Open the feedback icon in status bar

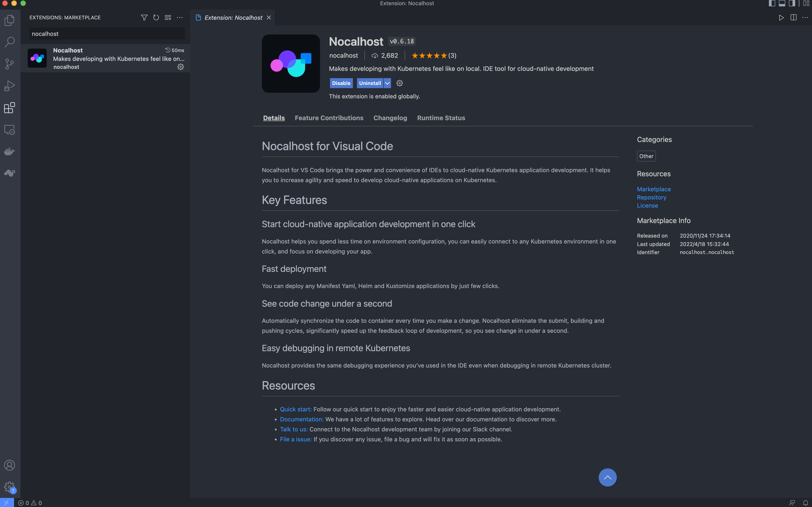click(x=792, y=503)
